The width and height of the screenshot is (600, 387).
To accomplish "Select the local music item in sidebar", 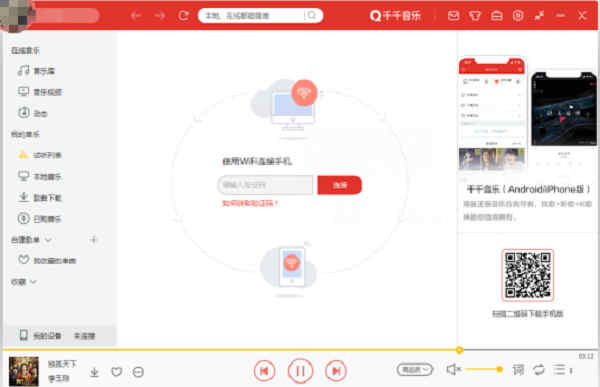I will 40,176.
